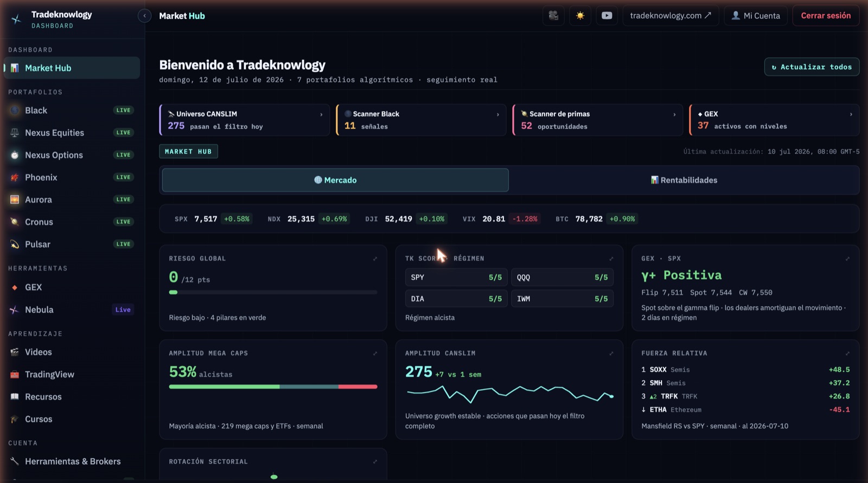
Task: Switch to the Rentabilidades tab
Action: (x=684, y=180)
